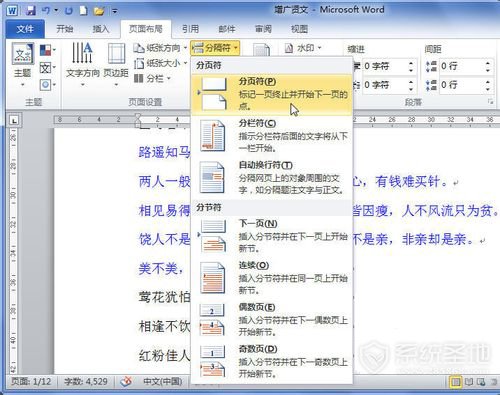This screenshot has height=395, width=500.
Task: Click the line starting 莺花犹怕
Action: coord(165,297)
